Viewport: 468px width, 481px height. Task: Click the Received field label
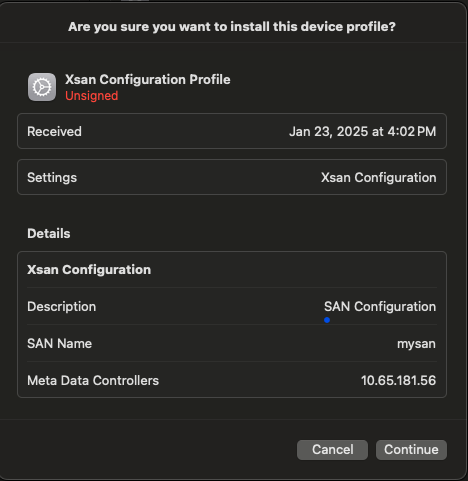pos(54,131)
